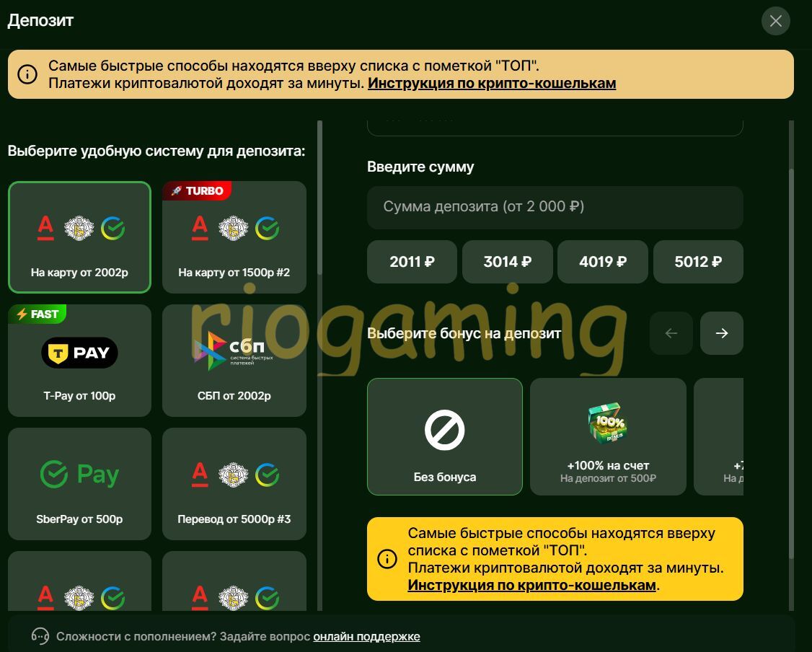Click the support headset icon

pyautogui.click(x=40, y=636)
